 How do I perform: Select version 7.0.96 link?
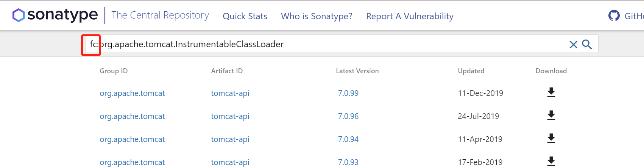coord(348,116)
